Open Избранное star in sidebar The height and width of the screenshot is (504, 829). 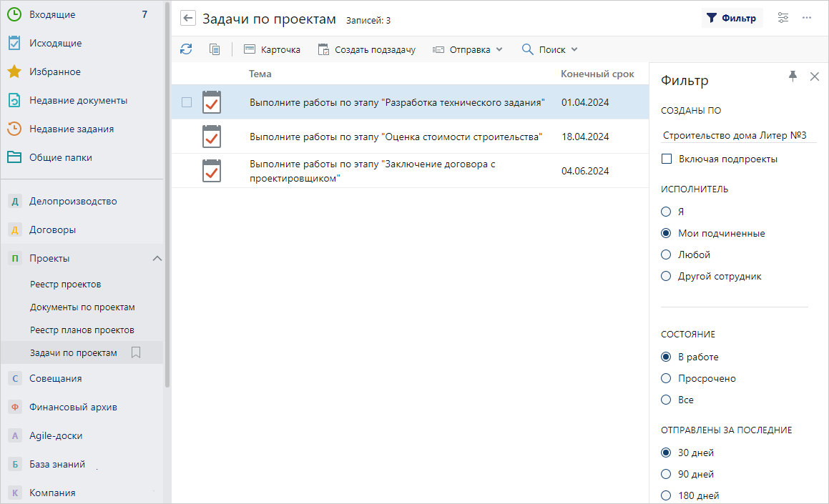[14, 71]
